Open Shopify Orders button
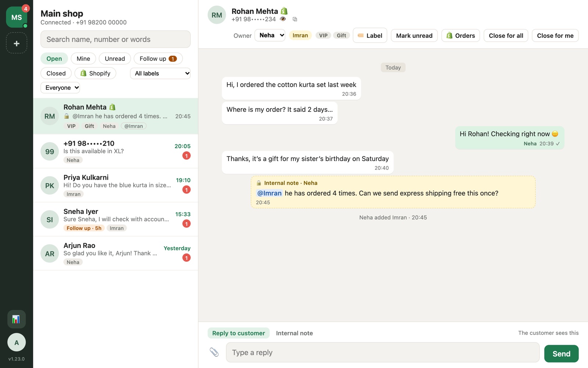 coord(460,35)
